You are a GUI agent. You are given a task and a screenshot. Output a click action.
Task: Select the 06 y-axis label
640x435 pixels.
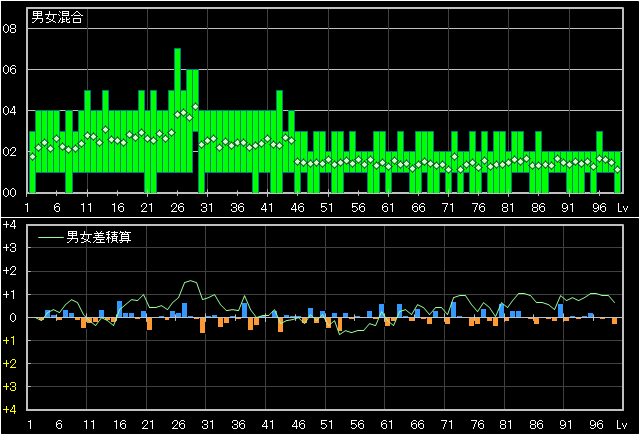click(9, 70)
